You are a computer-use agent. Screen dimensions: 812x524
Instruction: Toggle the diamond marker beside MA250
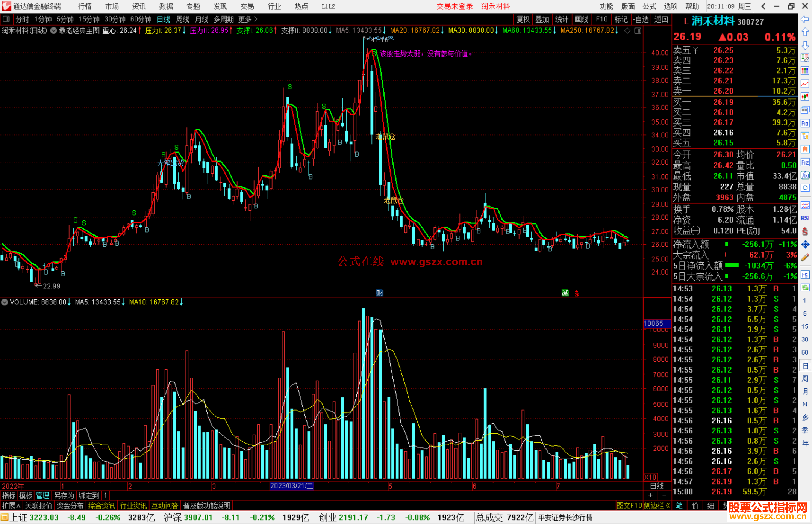pos(627,31)
